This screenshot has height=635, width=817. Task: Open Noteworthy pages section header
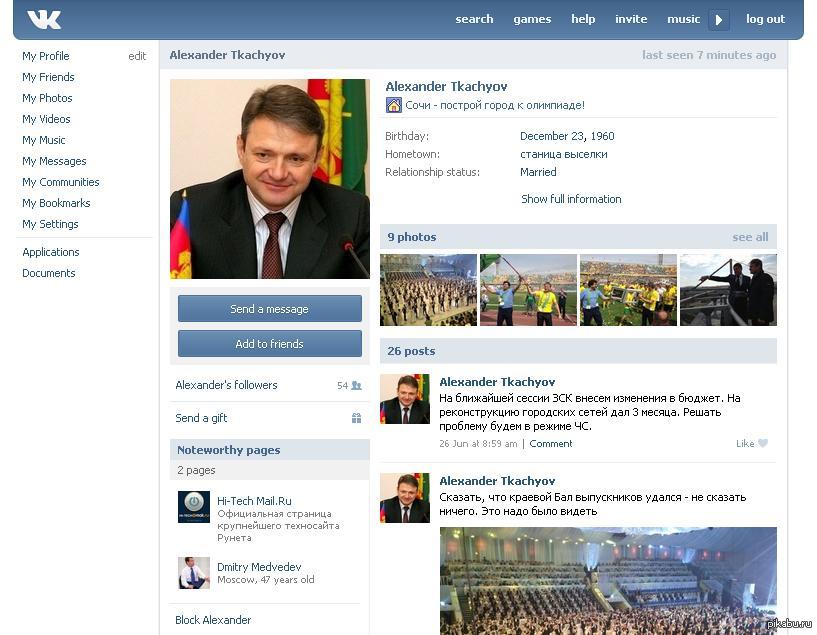click(270, 450)
